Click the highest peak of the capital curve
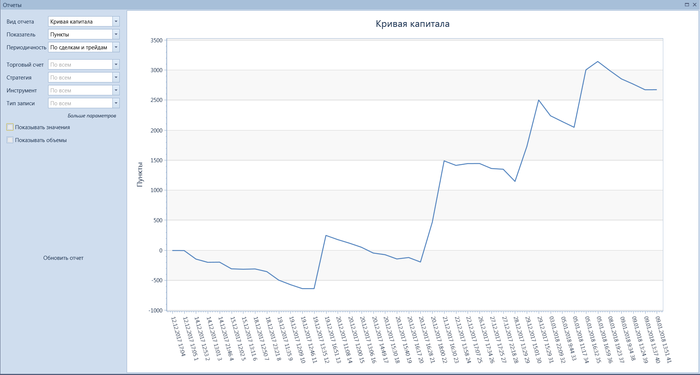This screenshot has width=700, height=375. 597,62
